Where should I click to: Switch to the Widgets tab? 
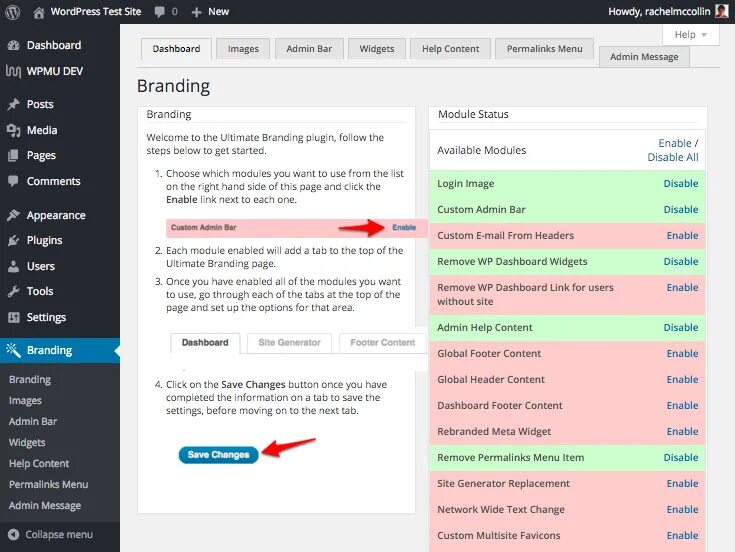point(376,49)
